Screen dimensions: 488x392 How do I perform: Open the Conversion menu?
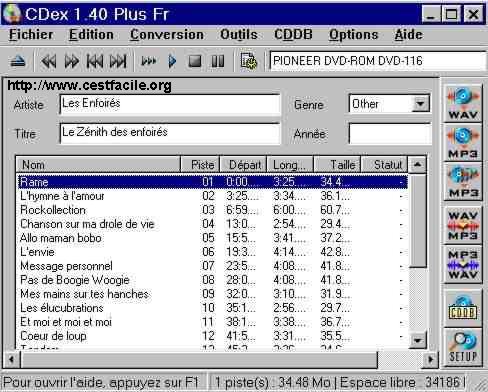pos(167,35)
